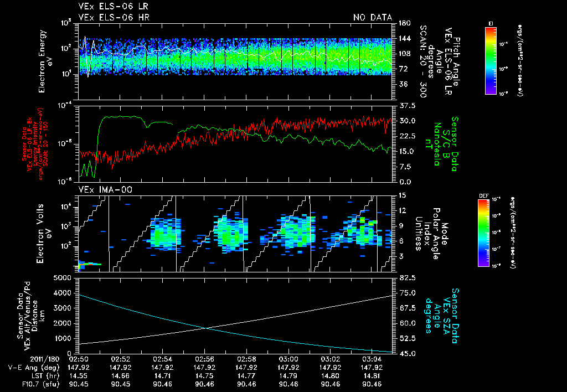This screenshot has height=392, width=567.
Task: Select the "NO DATA" label
Action: pyautogui.click(x=373, y=17)
